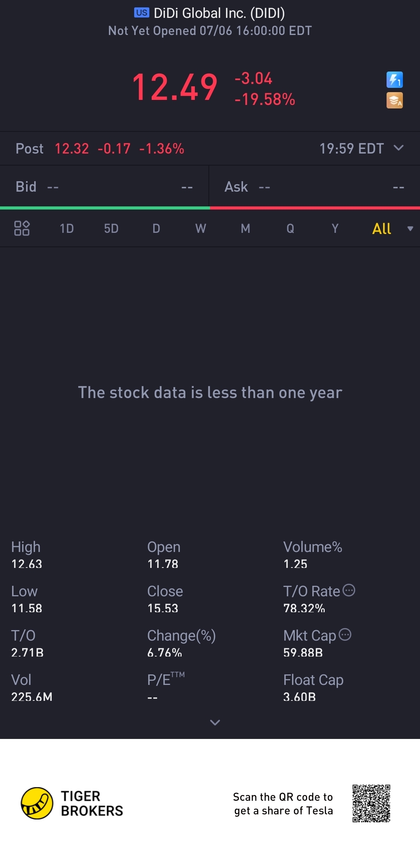
Task: Switch to the 5D chart tab
Action: click(111, 229)
